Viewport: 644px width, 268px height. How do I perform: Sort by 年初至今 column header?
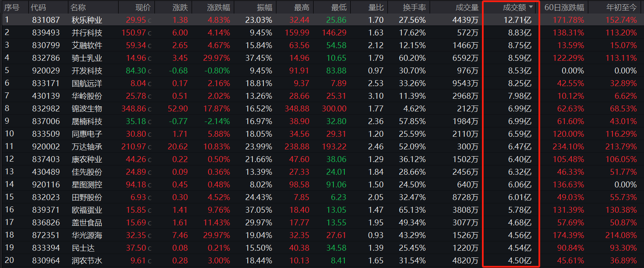tap(621, 7)
